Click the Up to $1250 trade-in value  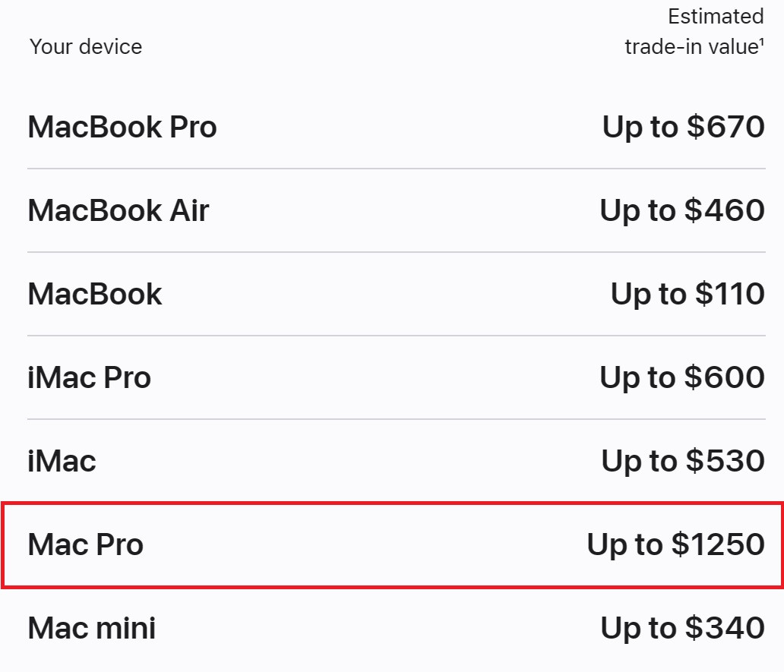(x=676, y=544)
